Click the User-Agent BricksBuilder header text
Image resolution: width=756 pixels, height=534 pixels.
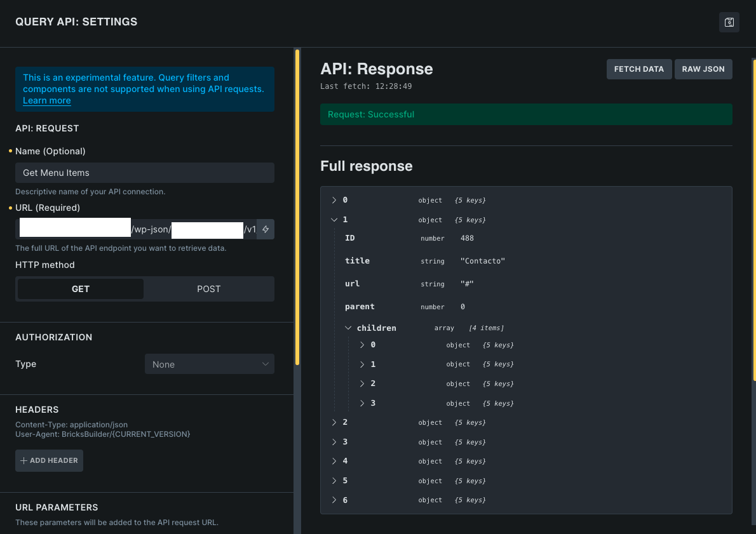[x=103, y=434]
